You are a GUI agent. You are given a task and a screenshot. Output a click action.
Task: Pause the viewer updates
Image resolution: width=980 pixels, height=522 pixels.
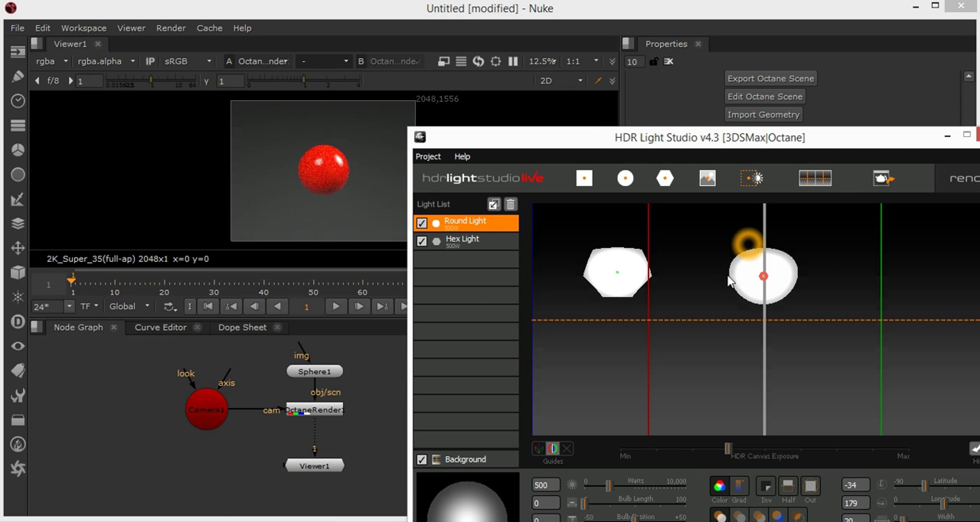pos(513,62)
